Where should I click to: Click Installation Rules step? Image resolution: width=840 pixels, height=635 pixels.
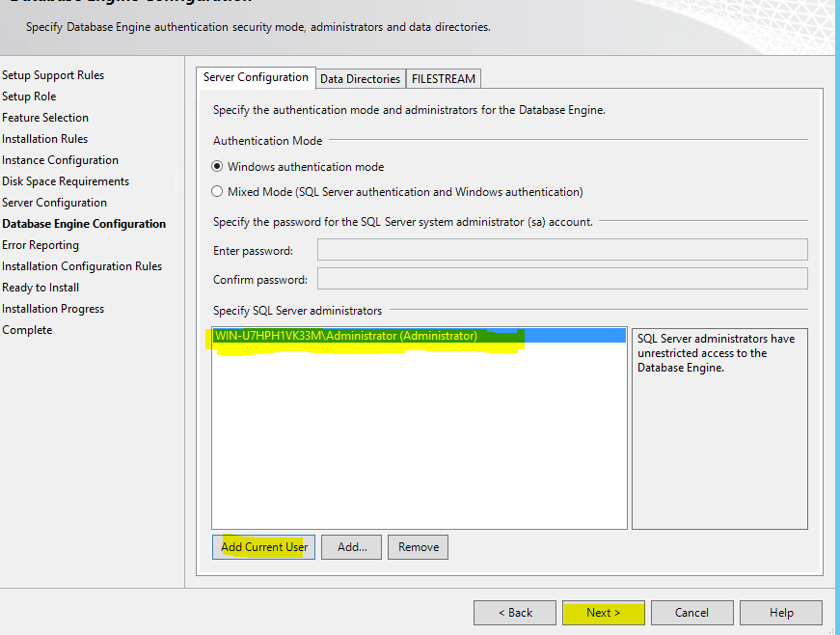45,139
